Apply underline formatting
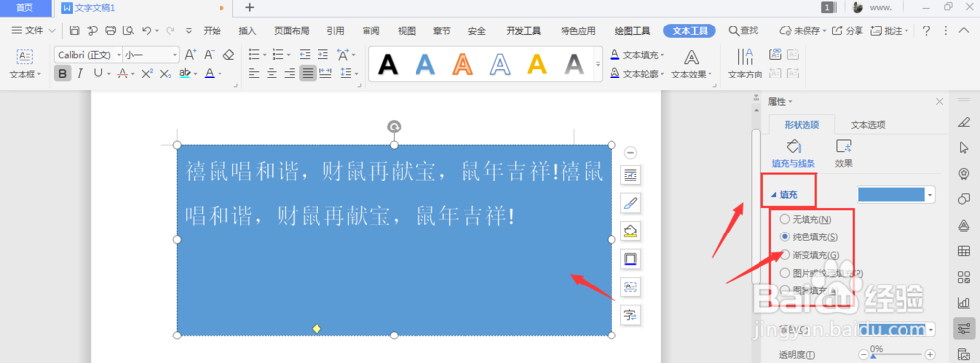Viewport: 980px width, 363px height. click(x=97, y=74)
